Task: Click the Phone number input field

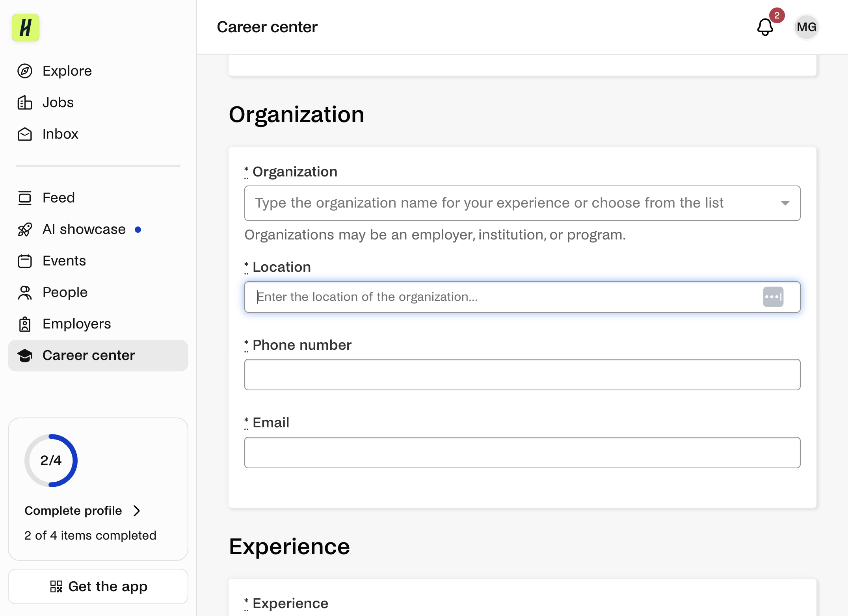Action: coord(522,375)
